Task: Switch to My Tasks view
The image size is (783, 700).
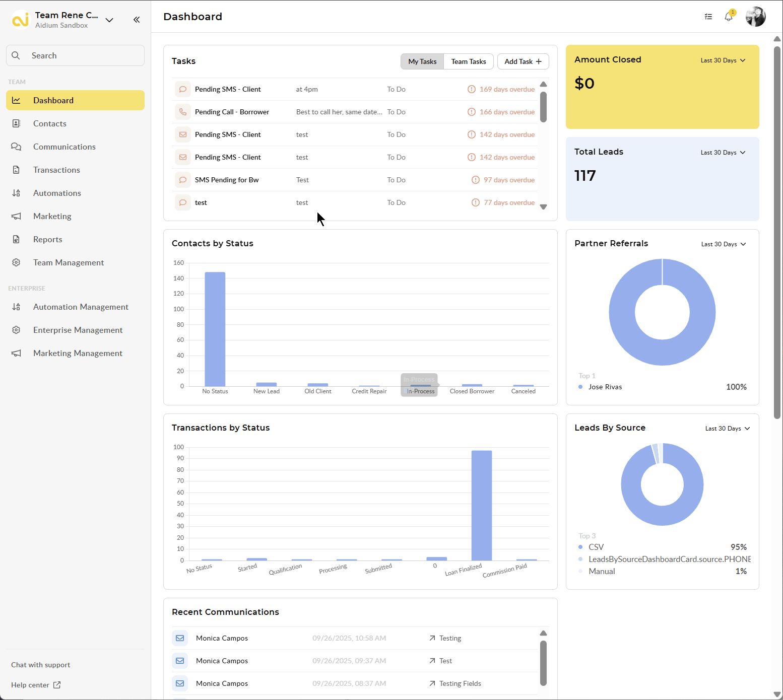Action: pos(422,61)
